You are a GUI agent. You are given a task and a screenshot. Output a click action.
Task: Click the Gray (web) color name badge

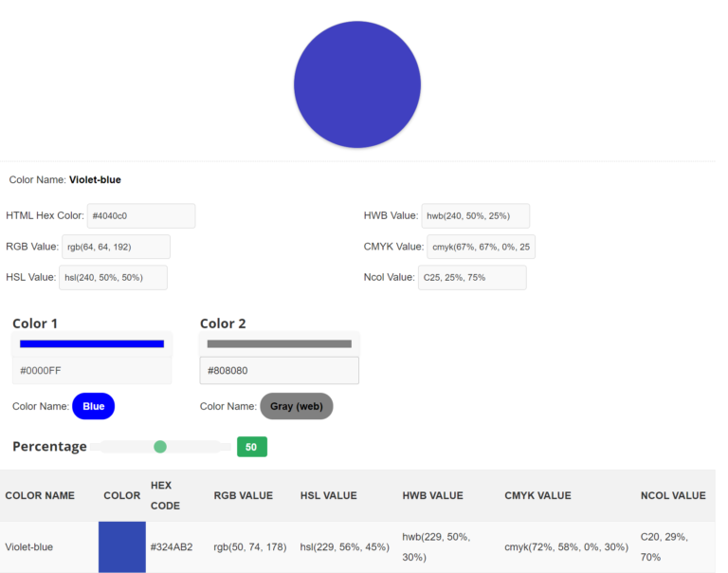(296, 406)
